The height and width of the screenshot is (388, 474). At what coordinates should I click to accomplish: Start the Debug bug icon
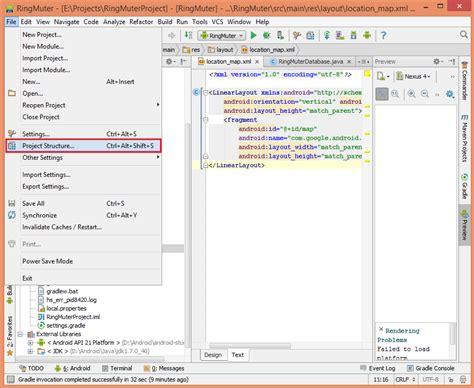point(266,35)
